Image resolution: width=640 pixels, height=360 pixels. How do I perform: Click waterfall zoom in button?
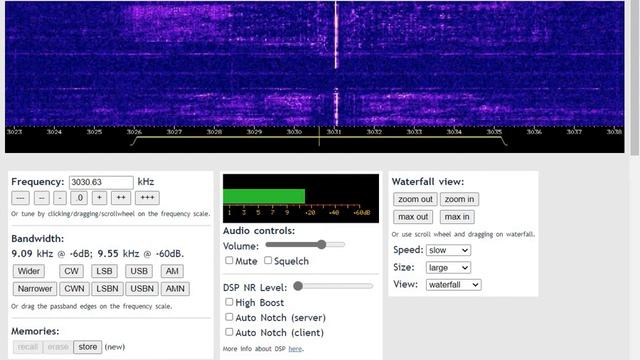pyautogui.click(x=459, y=199)
